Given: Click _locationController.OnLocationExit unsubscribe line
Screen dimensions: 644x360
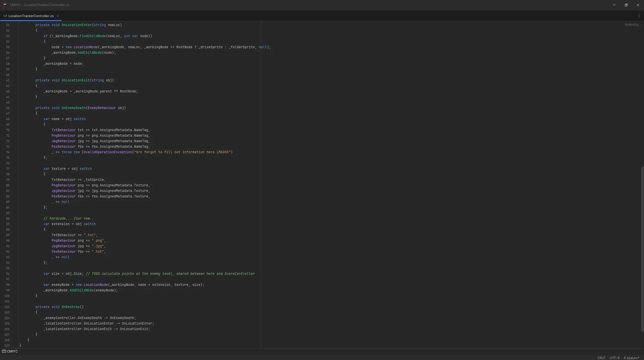Looking at the screenshot, I should pyautogui.click(x=97, y=329).
